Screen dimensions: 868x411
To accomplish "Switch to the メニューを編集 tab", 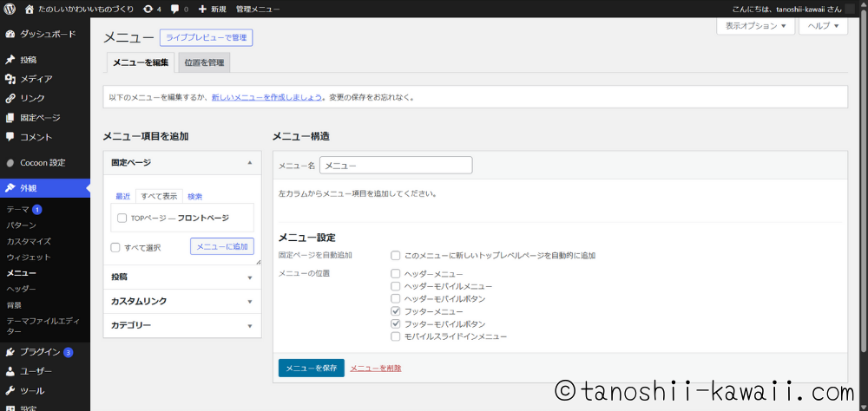I will tap(141, 62).
